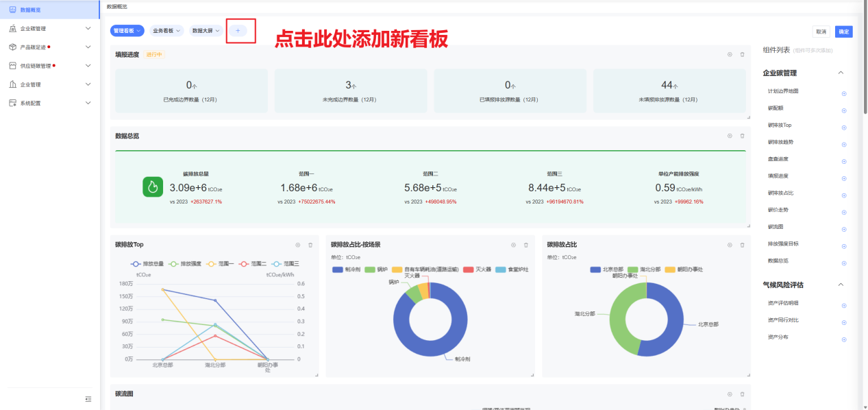Add 碳配额 component with its plus icon
This screenshot has width=868, height=410.
(x=844, y=110)
